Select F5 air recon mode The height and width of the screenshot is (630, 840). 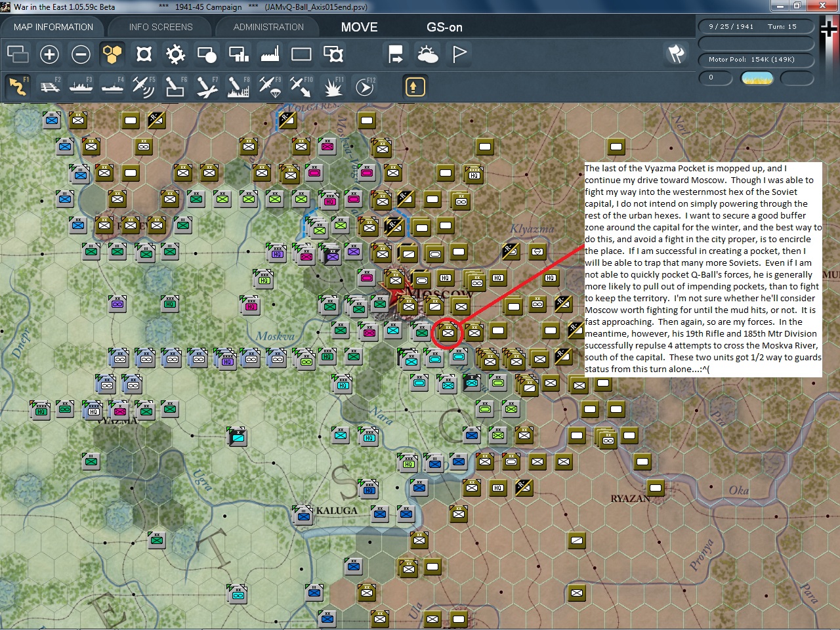pos(144,87)
